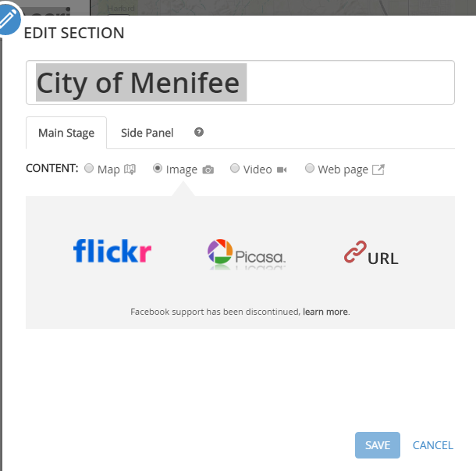Screen dimensions: 476x471
Task: Choose URL link as image source
Action: pos(371,254)
